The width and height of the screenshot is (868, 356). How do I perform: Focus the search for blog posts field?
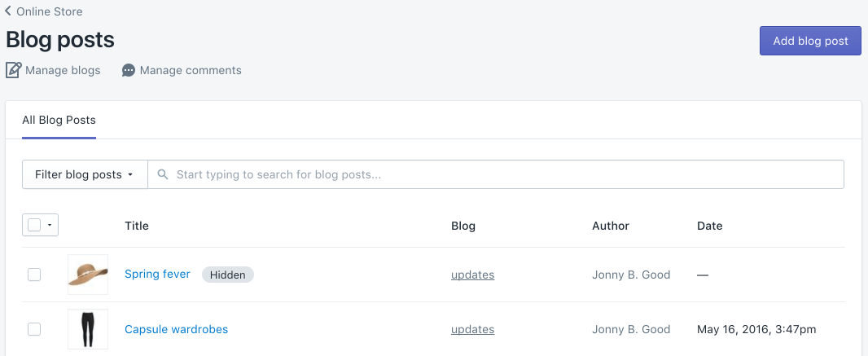click(x=496, y=174)
